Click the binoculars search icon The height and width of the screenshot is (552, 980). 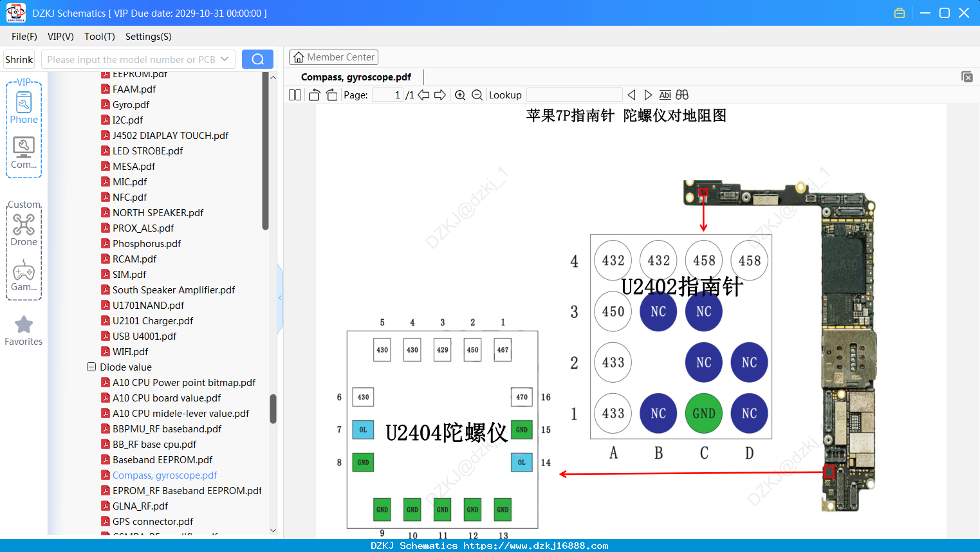[x=682, y=95]
